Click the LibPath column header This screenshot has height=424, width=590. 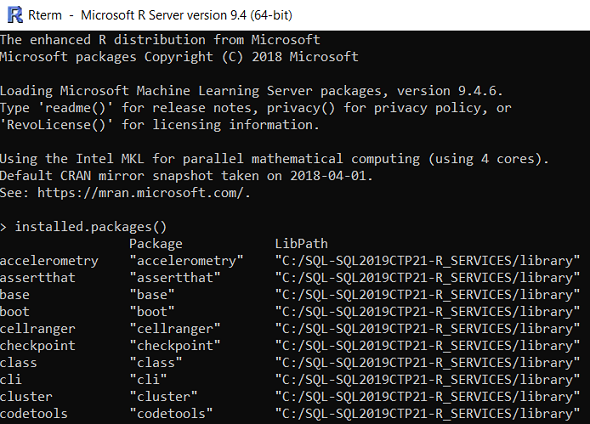pos(301,243)
